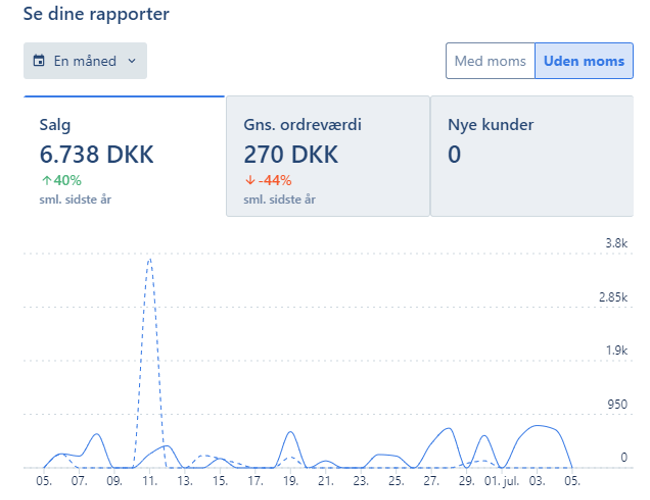Click the calendar icon beside En måned

39,61
